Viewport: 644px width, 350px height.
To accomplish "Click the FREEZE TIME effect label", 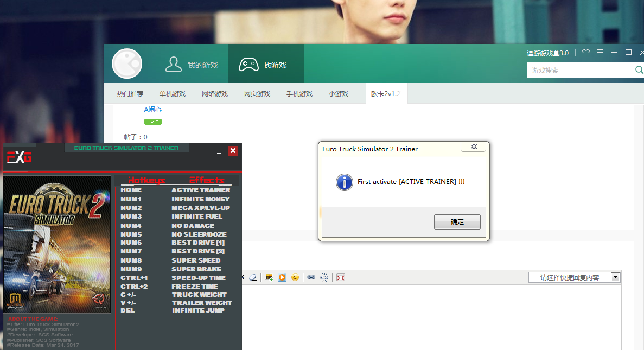I will coord(195,287).
